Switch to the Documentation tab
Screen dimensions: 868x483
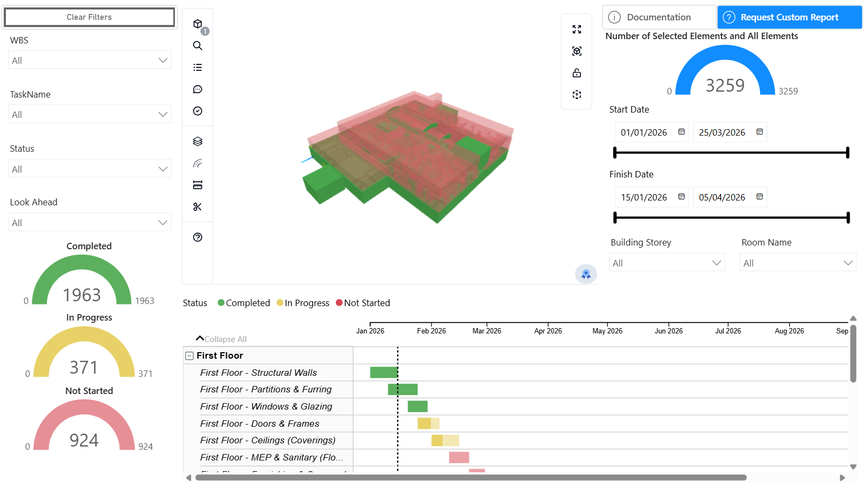pyautogui.click(x=659, y=17)
